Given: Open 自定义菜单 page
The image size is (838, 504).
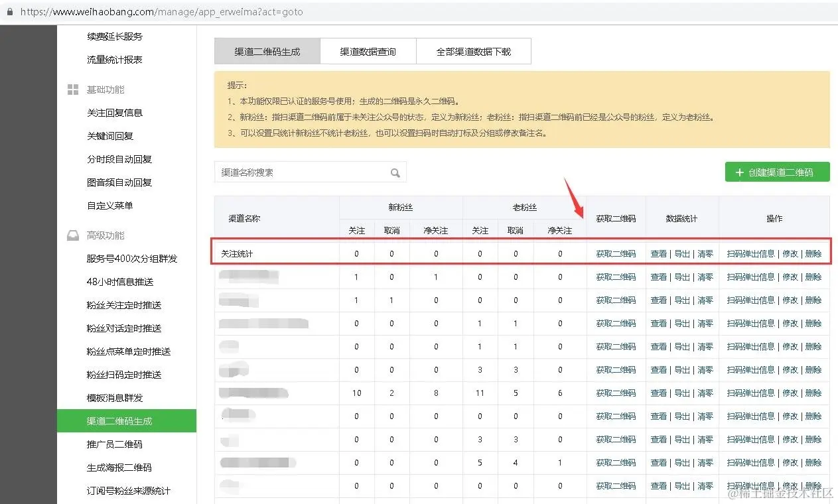Looking at the screenshot, I should click(110, 206).
